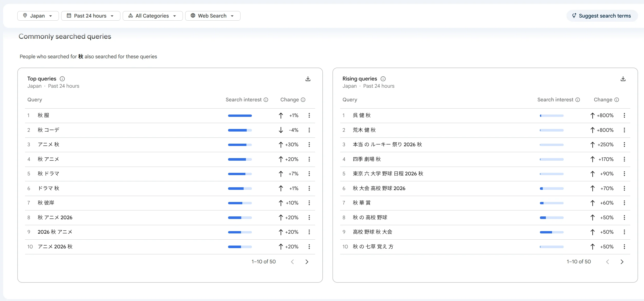Open more options for 秋 彼岸 row
The image size is (644, 301).
coord(309,203)
